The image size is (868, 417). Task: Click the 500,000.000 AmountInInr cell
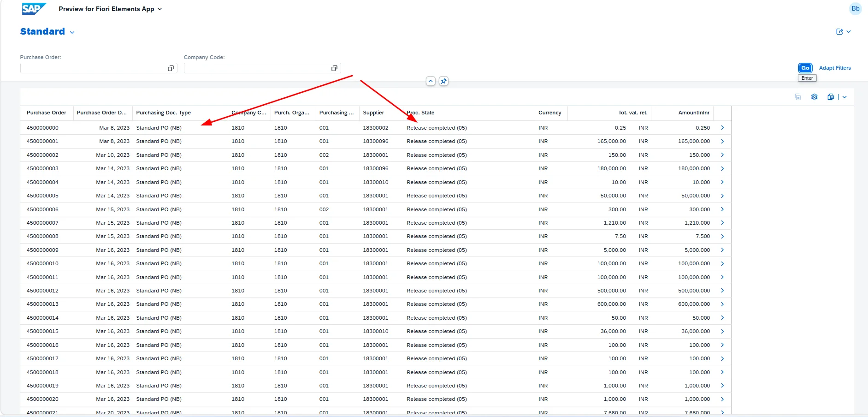point(694,291)
